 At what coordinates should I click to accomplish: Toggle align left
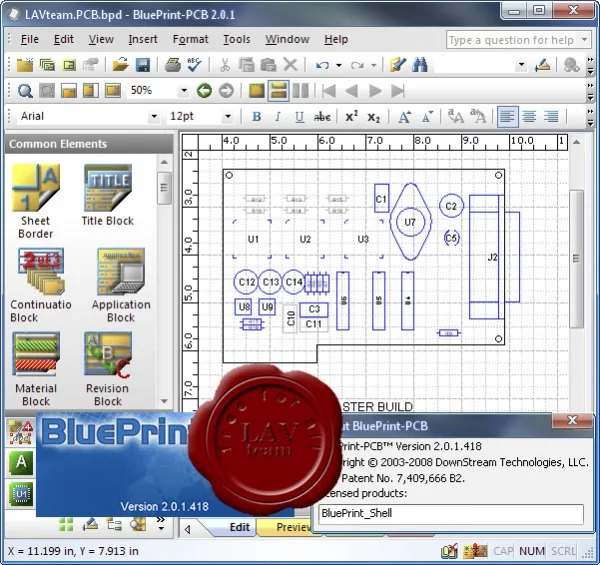[x=507, y=117]
